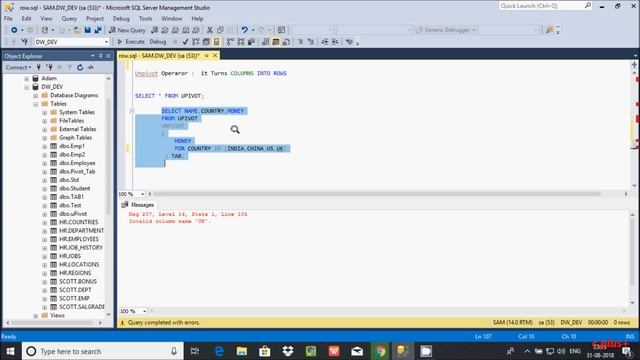The width and height of the screenshot is (640, 360).
Task: Toggle Include Actual Execution Plan
Action: 230,42
